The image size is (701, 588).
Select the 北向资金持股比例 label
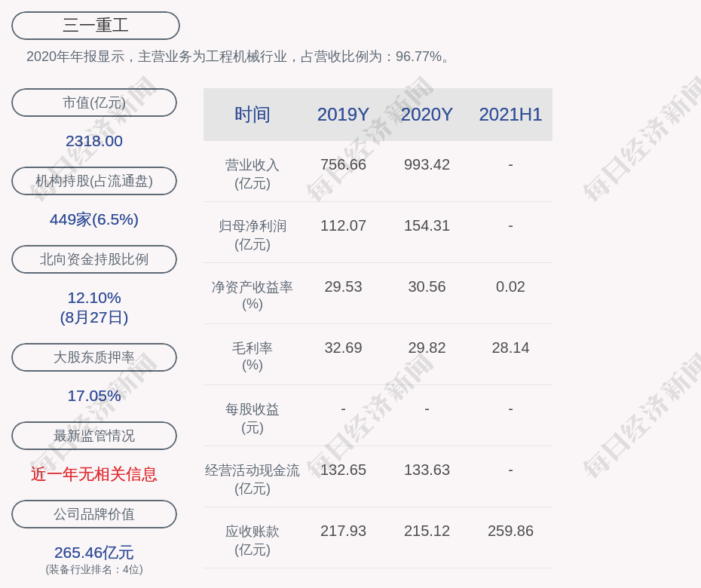click(x=94, y=259)
